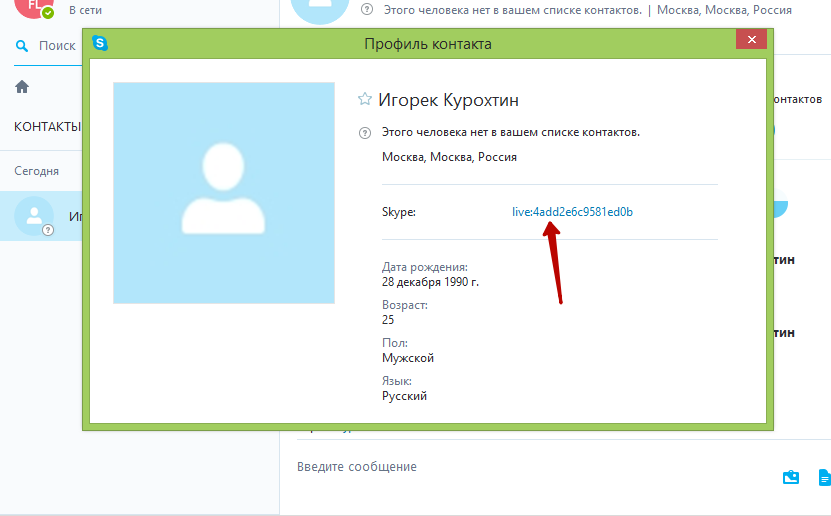Open the Skype ID link live:4add2e6c9581ed0b
This screenshot has width=831, height=516.
pos(572,212)
